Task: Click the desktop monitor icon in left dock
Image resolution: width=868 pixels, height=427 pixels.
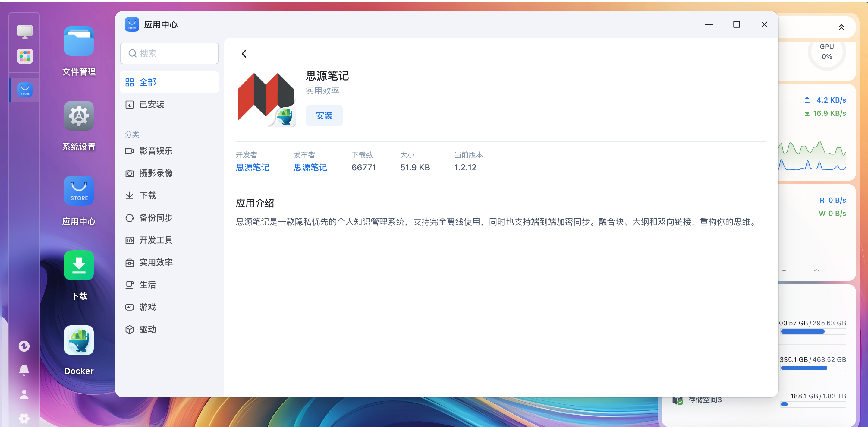Action: [x=25, y=32]
